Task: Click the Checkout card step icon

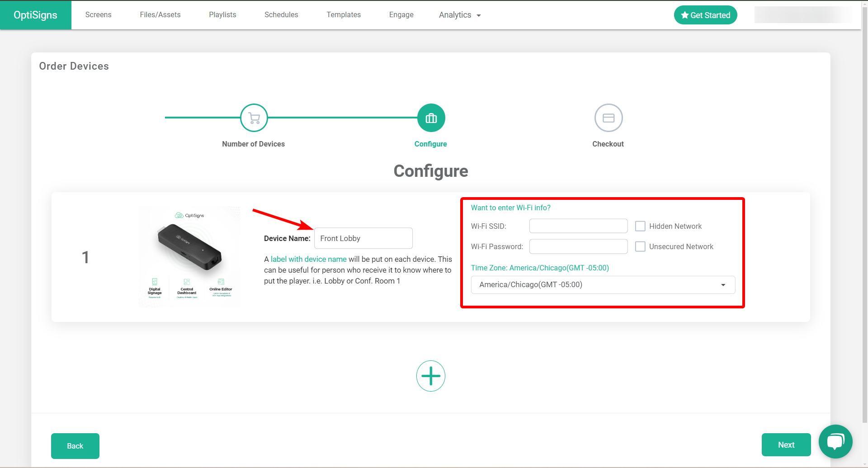Action: tap(609, 118)
